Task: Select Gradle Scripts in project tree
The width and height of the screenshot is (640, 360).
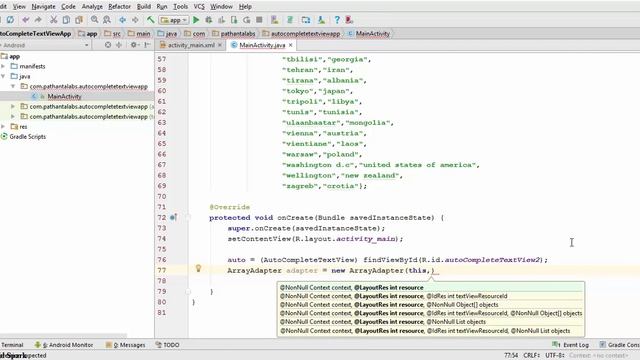Action: (x=27, y=137)
